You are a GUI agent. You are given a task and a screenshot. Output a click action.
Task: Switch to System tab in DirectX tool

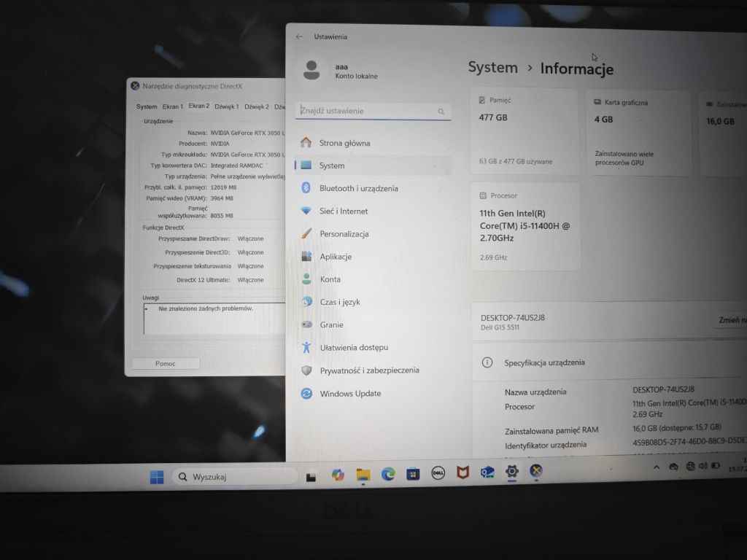click(x=146, y=106)
